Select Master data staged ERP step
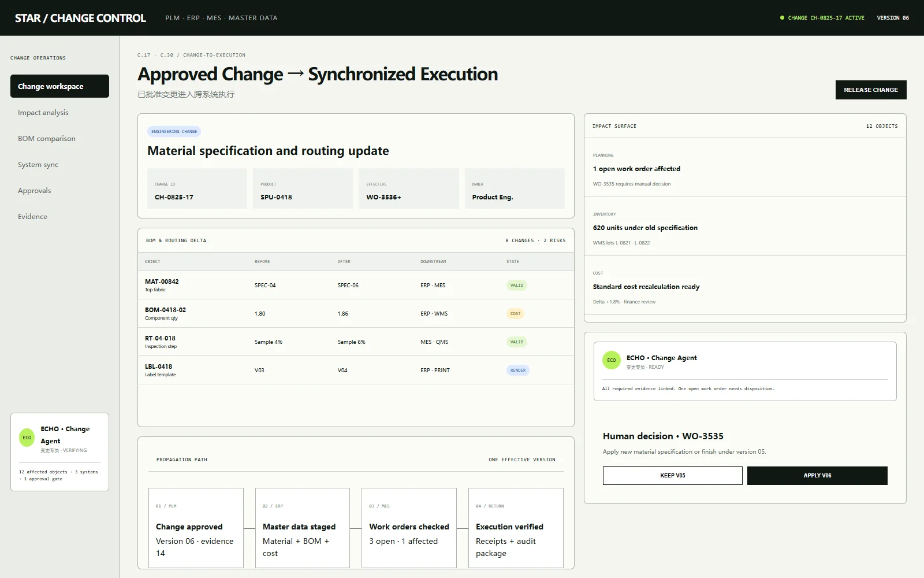Viewport: 924px width, 578px height. coord(303,528)
